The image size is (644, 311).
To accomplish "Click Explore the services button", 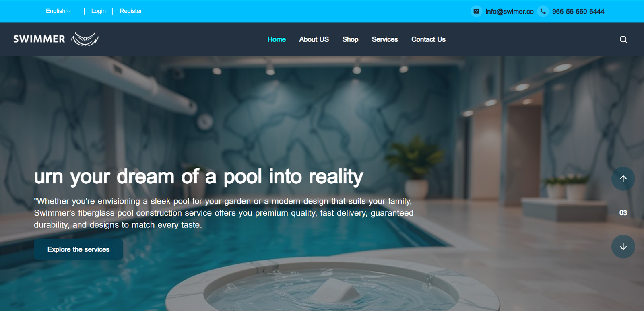I will 78,249.
